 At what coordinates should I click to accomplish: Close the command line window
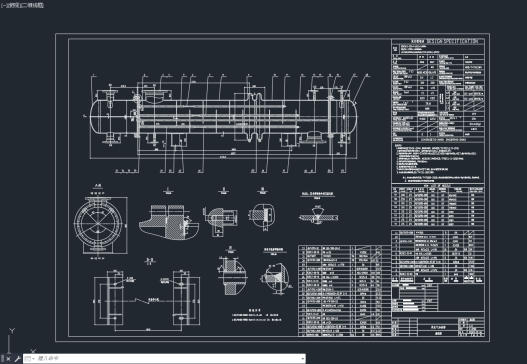point(8,359)
